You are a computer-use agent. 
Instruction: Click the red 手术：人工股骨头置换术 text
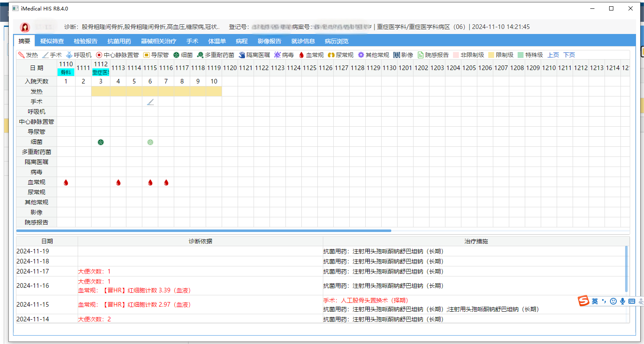(366, 300)
